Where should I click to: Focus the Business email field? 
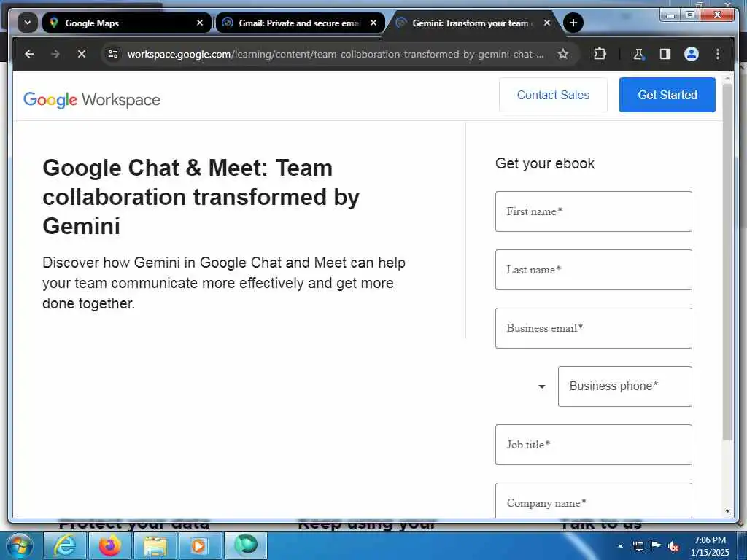(594, 328)
